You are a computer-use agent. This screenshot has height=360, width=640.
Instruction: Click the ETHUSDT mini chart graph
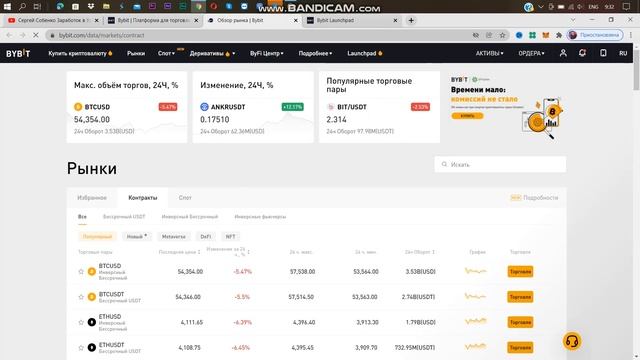pos(476,347)
